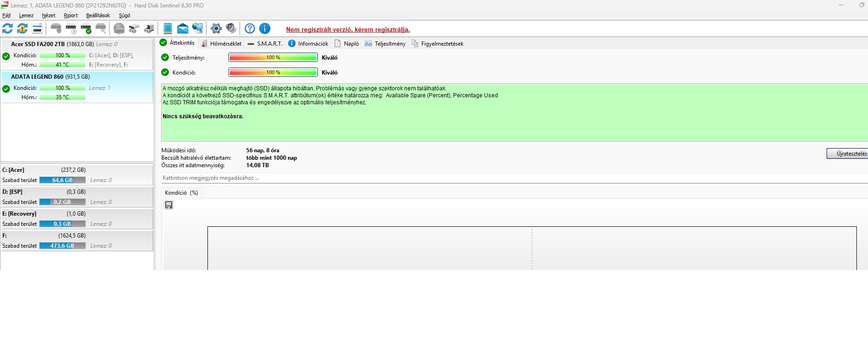Switch to the Áttekintés tab
The width and height of the screenshot is (868, 339).
[178, 43]
